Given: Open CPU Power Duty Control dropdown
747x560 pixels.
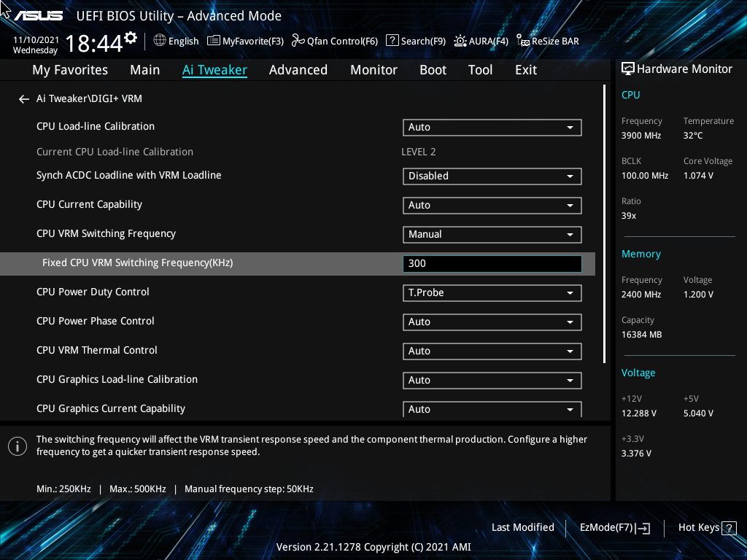Looking at the screenshot, I should [492, 293].
